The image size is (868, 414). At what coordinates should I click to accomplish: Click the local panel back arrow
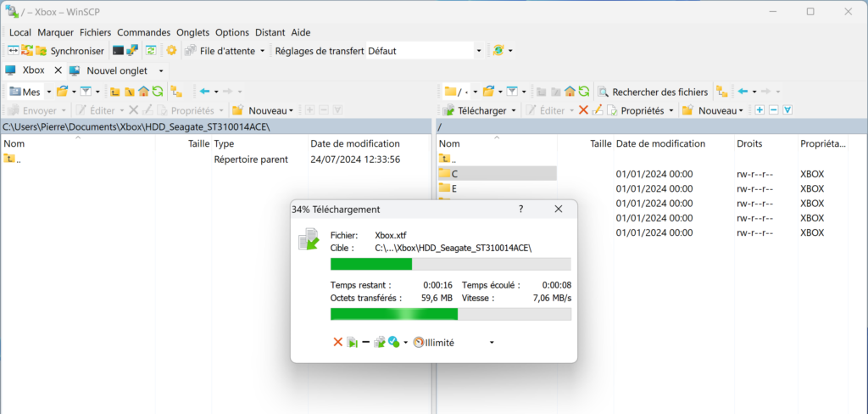(205, 92)
